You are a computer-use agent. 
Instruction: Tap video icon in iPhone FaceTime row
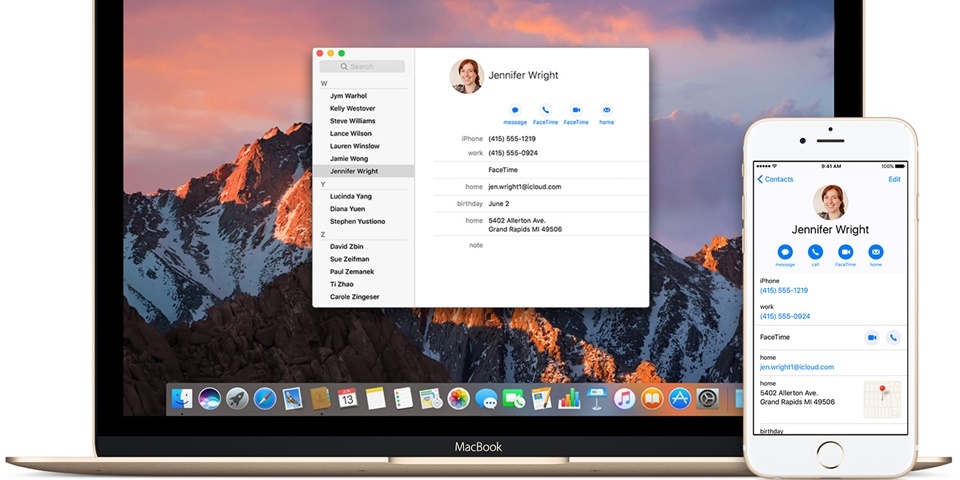872,337
